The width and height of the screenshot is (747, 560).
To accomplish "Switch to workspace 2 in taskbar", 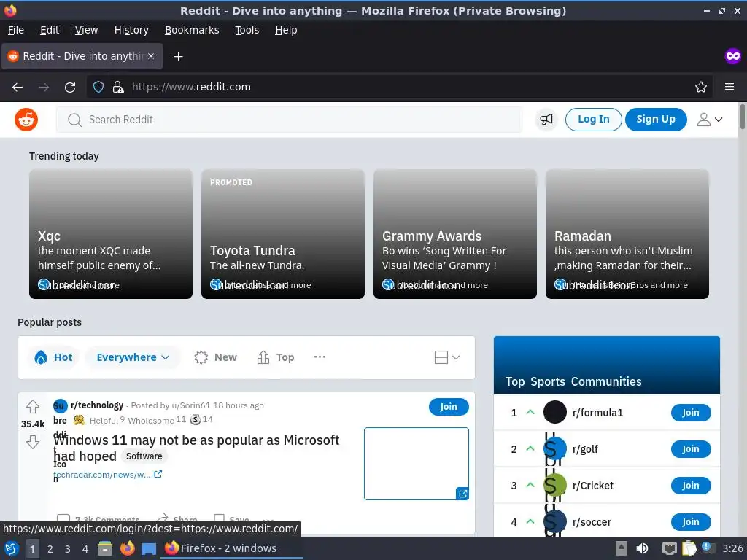I will coord(50,549).
